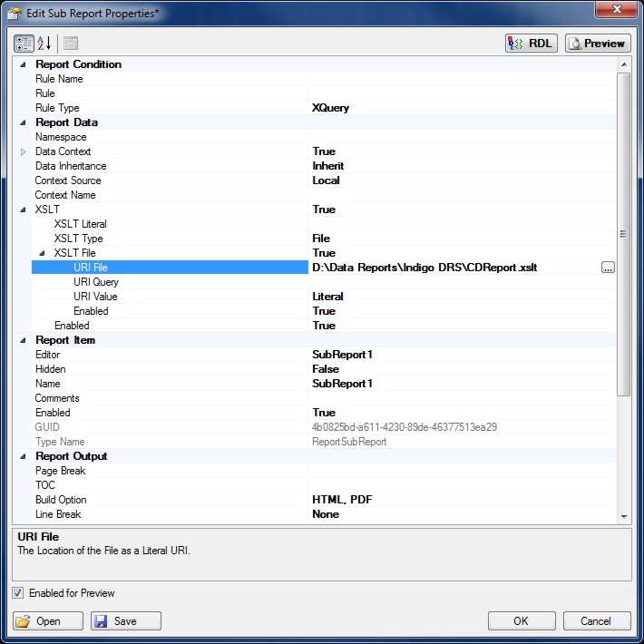Click the Property Pages icon

coord(71,43)
